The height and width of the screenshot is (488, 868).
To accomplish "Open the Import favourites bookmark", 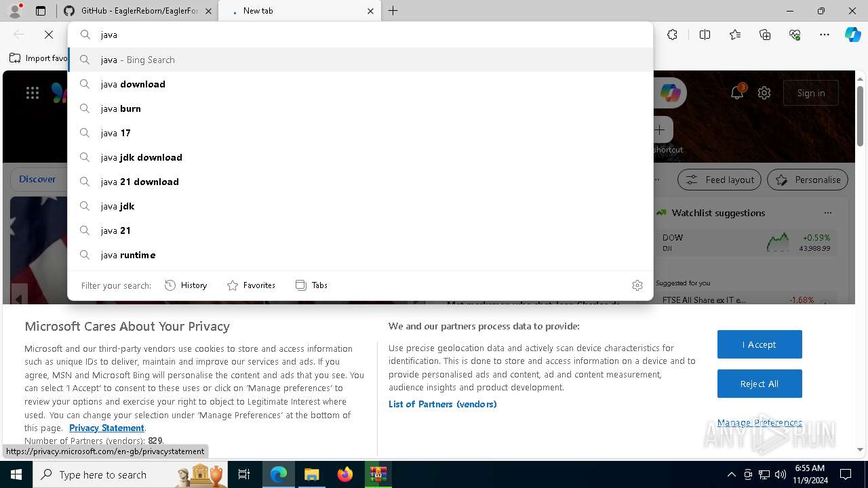I will click(39, 58).
